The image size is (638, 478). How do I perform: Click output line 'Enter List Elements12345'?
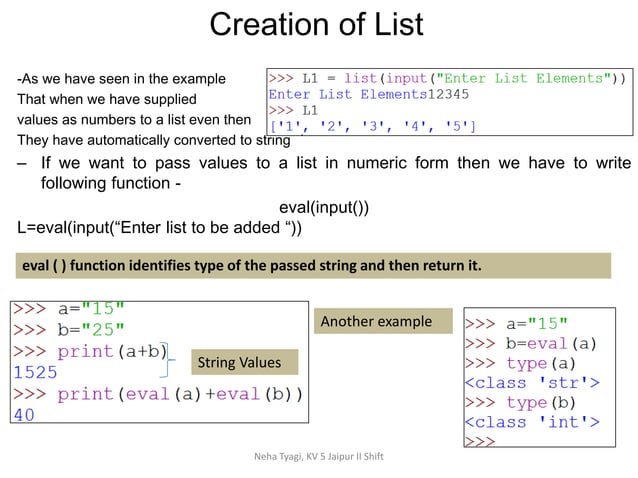click(x=369, y=94)
